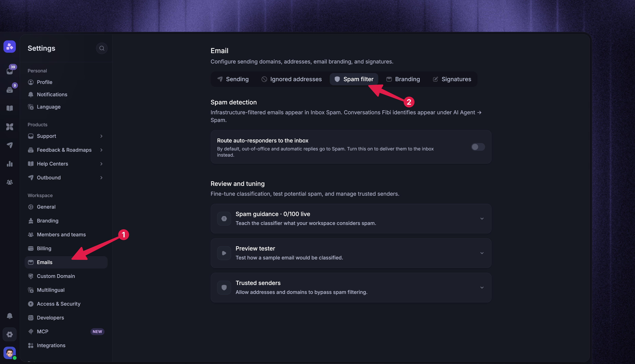The height and width of the screenshot is (364, 635).
Task: Click the outbound paper plane rail icon
Action: pyautogui.click(x=10, y=145)
